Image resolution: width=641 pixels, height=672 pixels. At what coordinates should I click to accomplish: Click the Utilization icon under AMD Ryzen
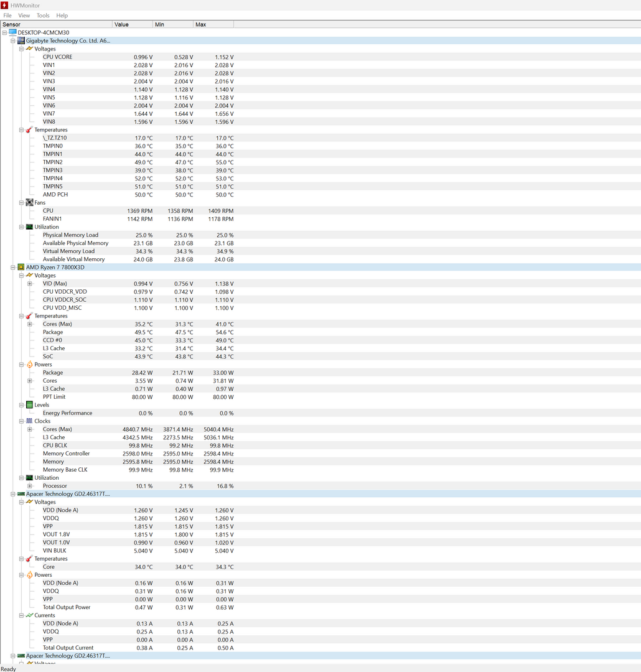[x=30, y=477]
